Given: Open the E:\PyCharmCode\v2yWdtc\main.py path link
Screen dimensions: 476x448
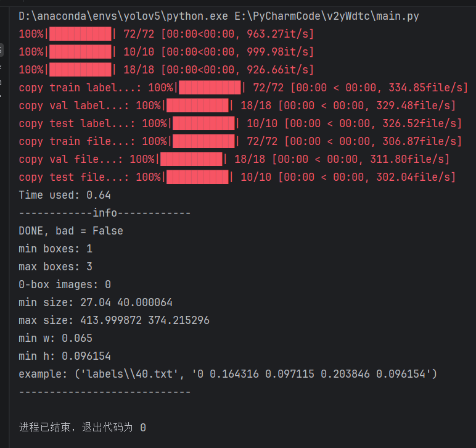Looking at the screenshot, I should pos(327,16).
